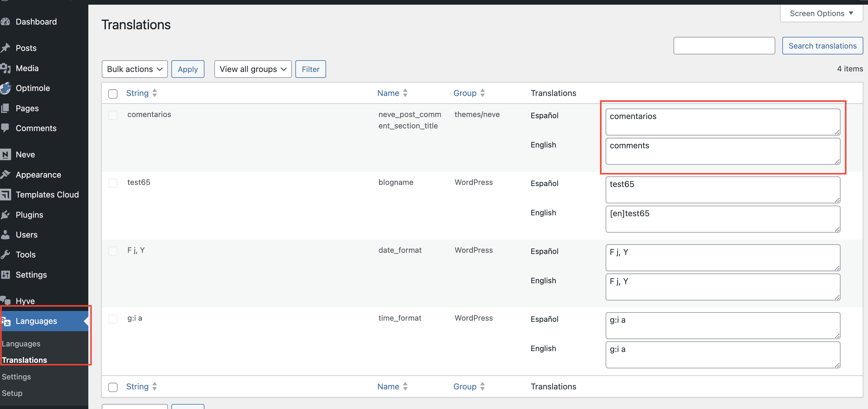
Task: Click the Media library icon
Action: click(x=5, y=68)
